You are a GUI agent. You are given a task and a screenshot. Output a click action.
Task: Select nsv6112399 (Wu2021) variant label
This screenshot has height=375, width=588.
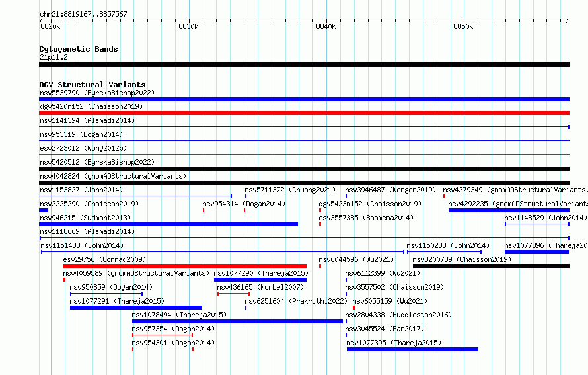click(x=383, y=273)
